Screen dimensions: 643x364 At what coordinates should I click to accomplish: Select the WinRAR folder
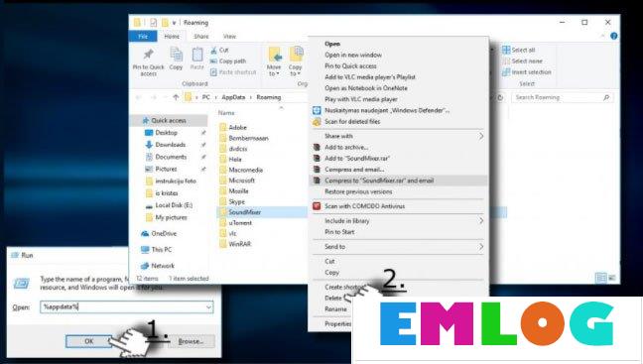239,244
